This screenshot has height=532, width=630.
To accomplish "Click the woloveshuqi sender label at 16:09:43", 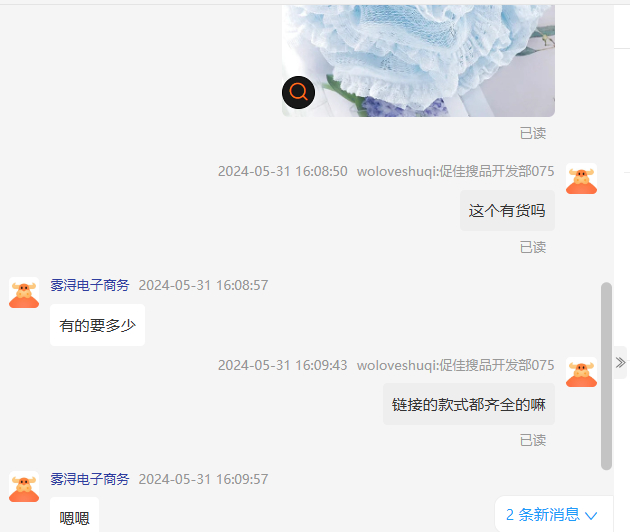I will point(456,365).
